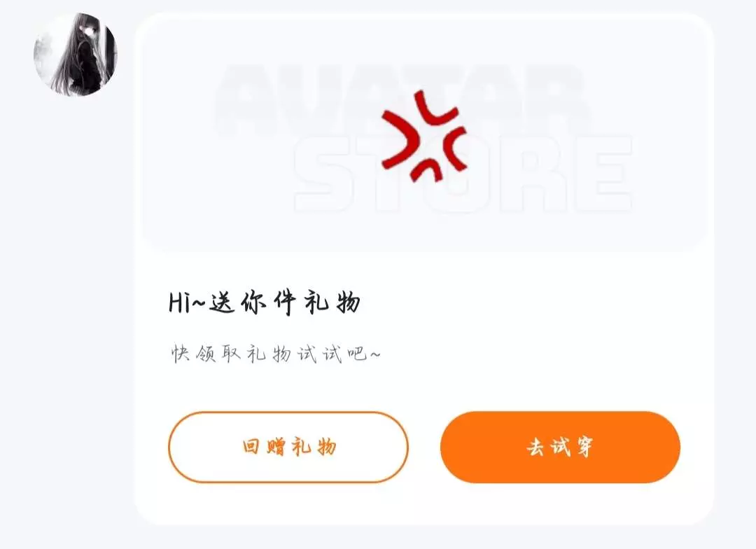Click the 试穿 characters on orange button

573,447
